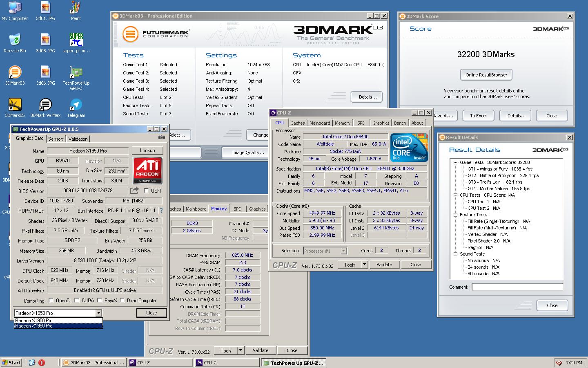This screenshot has width=588, height=368.
Task: Click the Lookup button in GPU-Z
Action: click(x=147, y=150)
